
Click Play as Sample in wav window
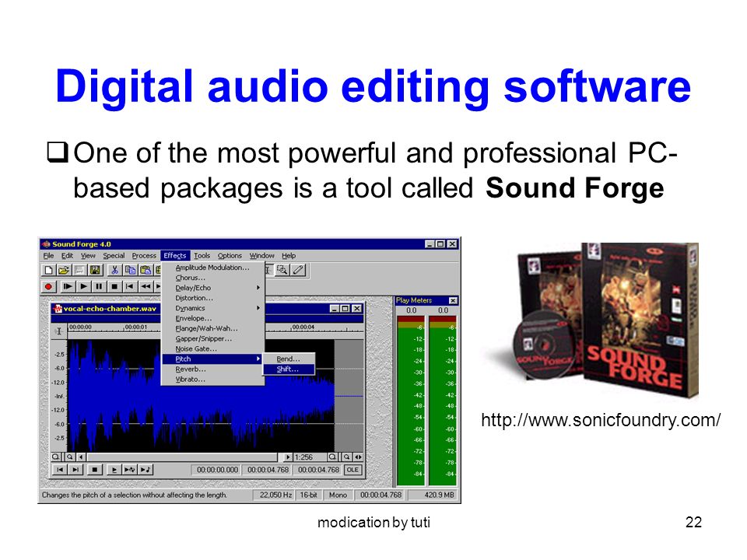click(x=146, y=470)
